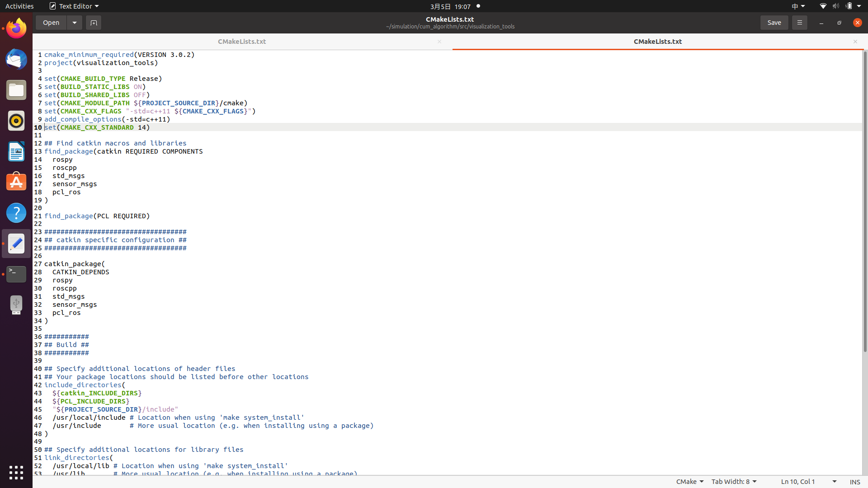The image size is (868, 488).
Task: Launch the Terminal from the dock
Action: point(16,274)
